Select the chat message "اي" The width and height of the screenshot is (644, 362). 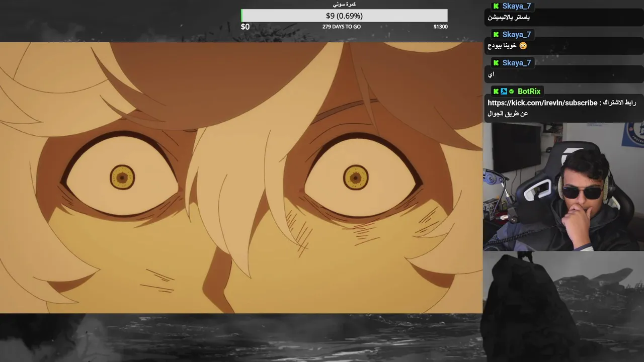(x=491, y=74)
